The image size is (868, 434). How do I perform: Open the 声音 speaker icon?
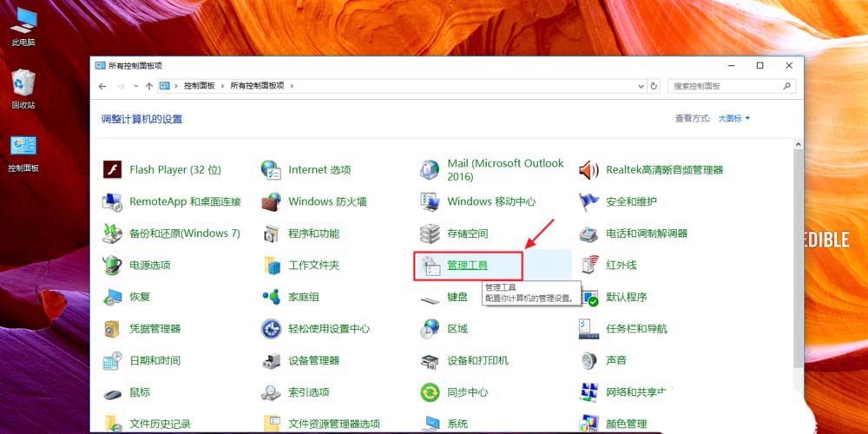tap(589, 361)
